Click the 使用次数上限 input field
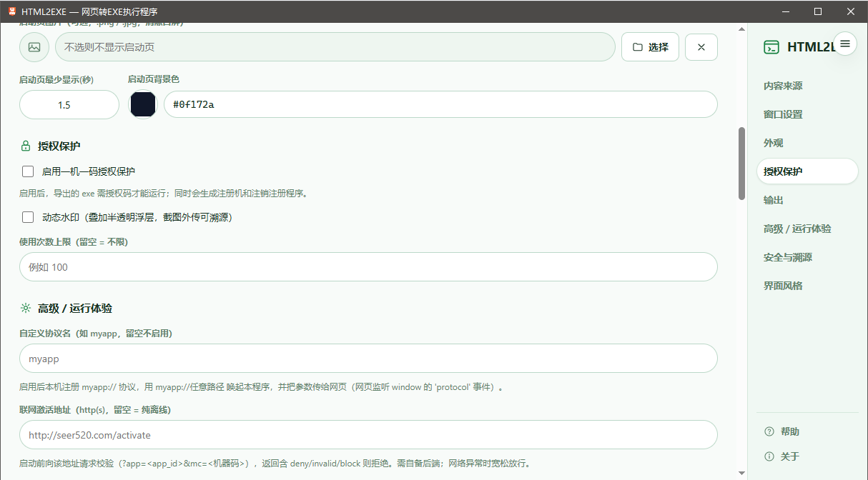The width and height of the screenshot is (868, 480). (368, 267)
